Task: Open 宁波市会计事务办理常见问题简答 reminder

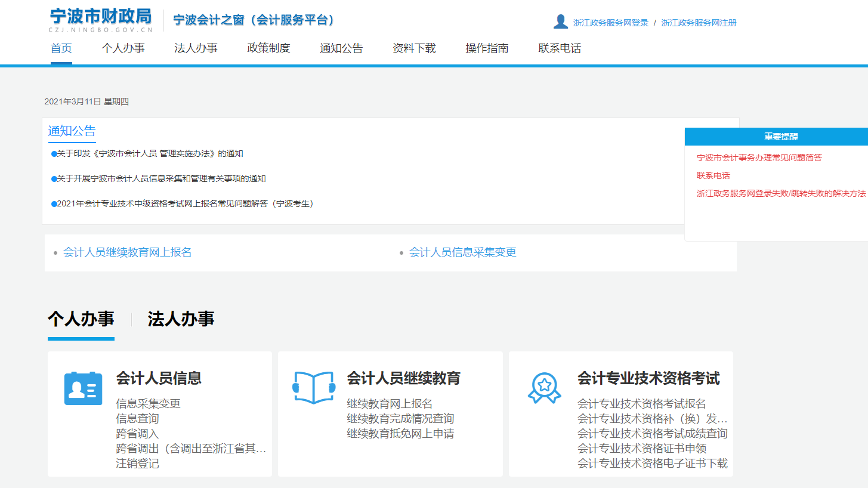Action: (x=759, y=157)
